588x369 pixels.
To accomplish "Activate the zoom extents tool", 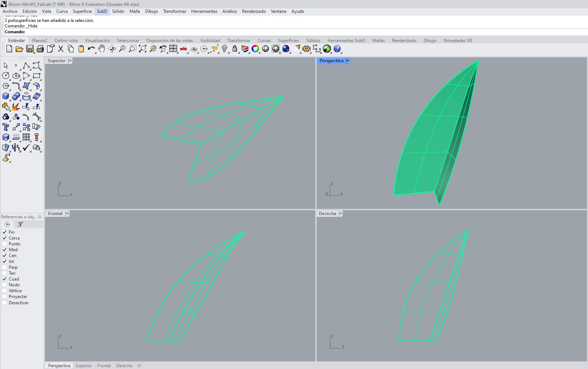I will [142, 49].
